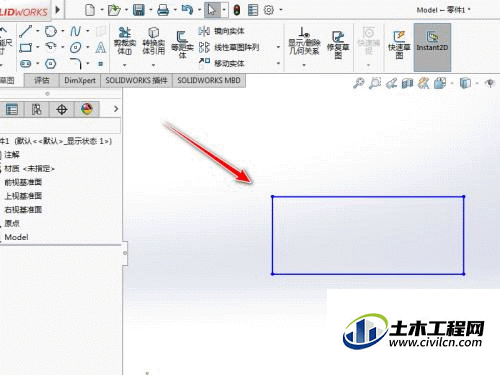Select the Corner Rectangle tool
The image size is (500, 375).
pos(26,47)
